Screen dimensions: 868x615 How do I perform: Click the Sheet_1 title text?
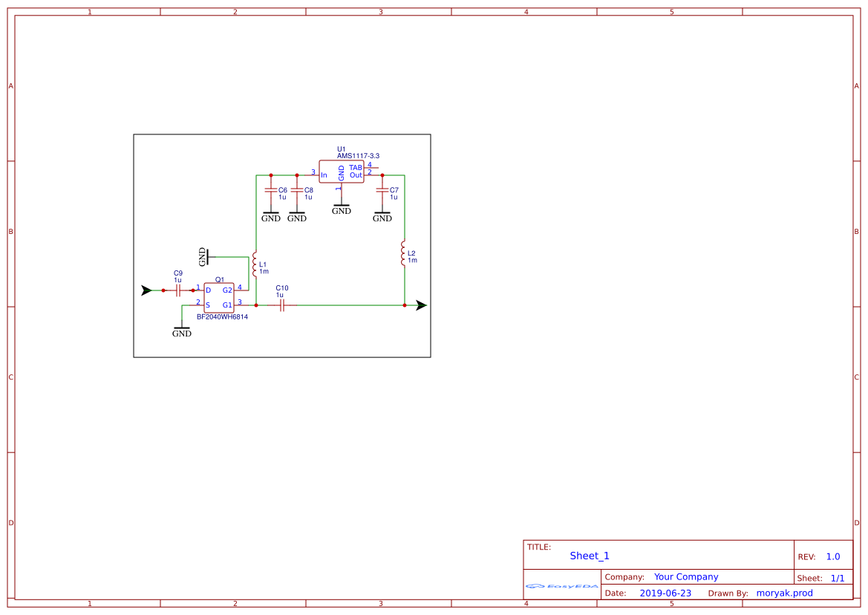coord(589,556)
